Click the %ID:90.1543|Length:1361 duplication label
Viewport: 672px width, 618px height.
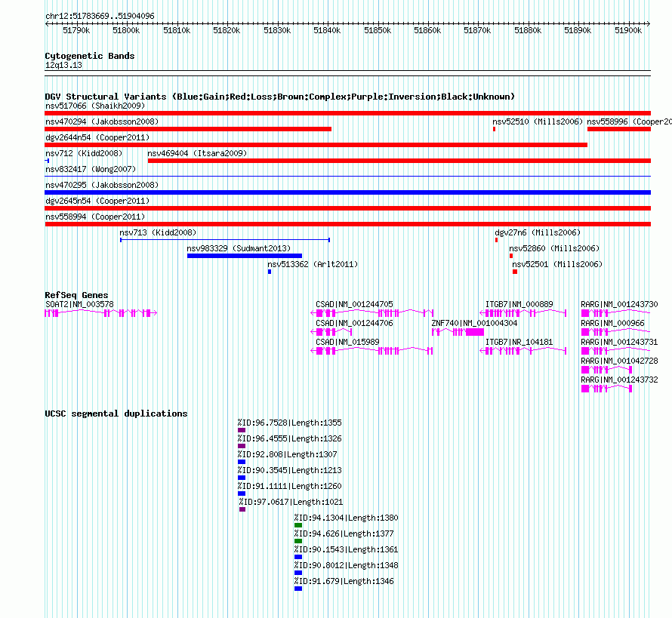(x=347, y=549)
